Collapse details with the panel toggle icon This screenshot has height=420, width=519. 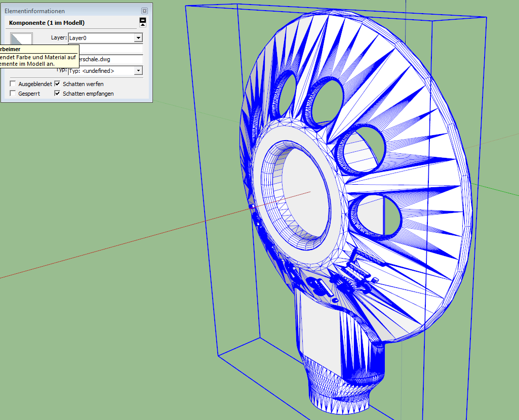coord(143,22)
